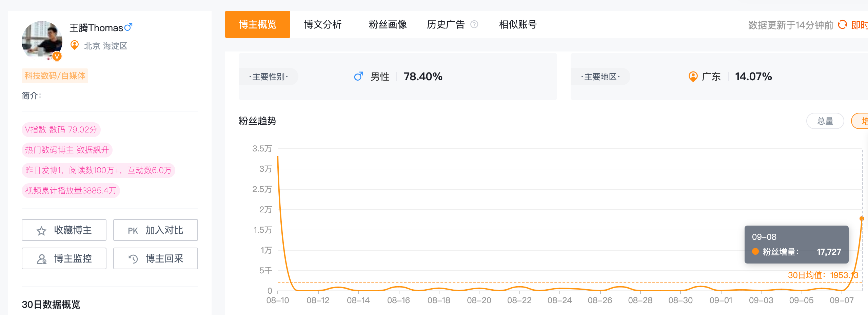Screen dimensions: 868x315
Task: Open the 博文分析 tab
Action: 322,24
